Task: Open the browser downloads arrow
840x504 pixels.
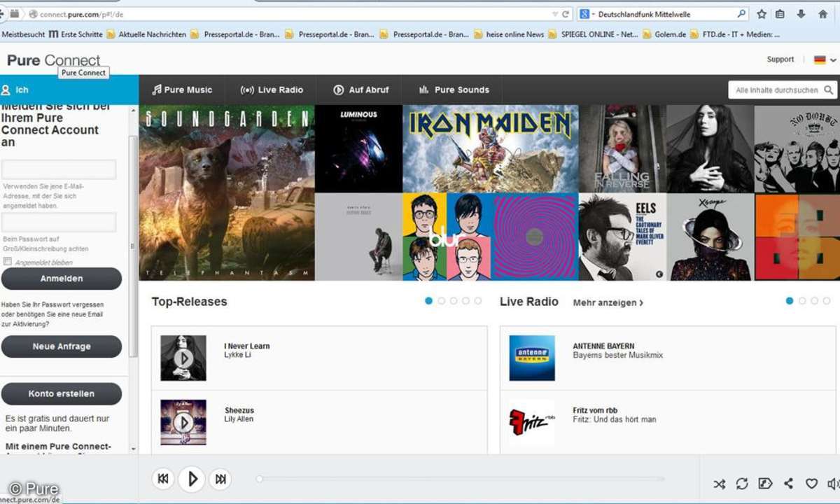Action: click(801, 14)
